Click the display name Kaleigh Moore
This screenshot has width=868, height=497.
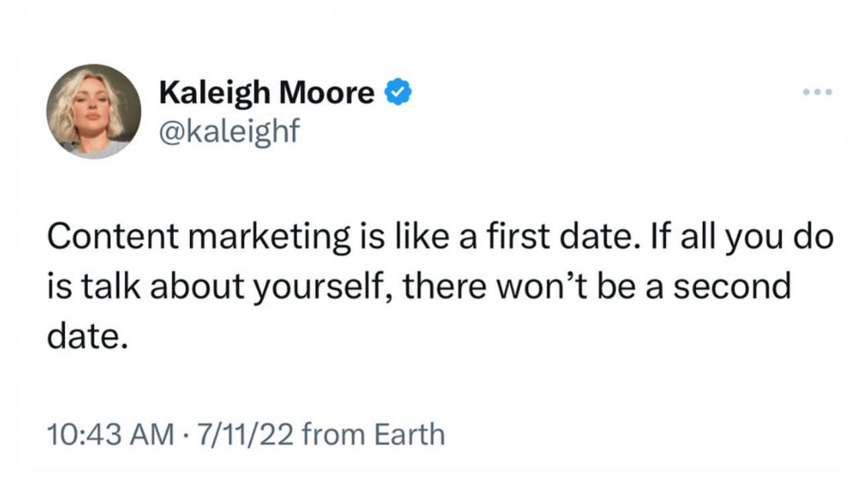(267, 95)
